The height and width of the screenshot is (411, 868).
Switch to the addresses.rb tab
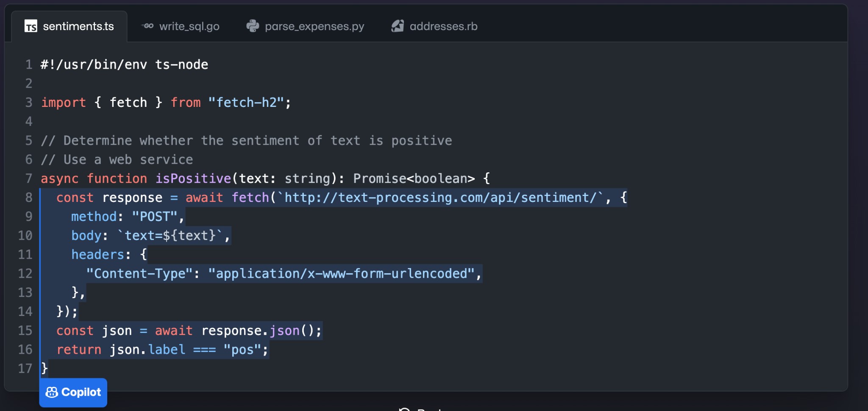[x=443, y=26]
